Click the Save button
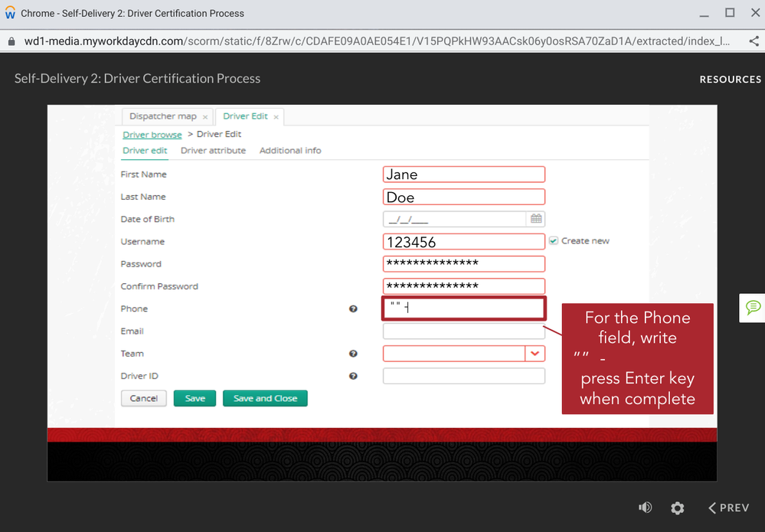 (x=195, y=398)
